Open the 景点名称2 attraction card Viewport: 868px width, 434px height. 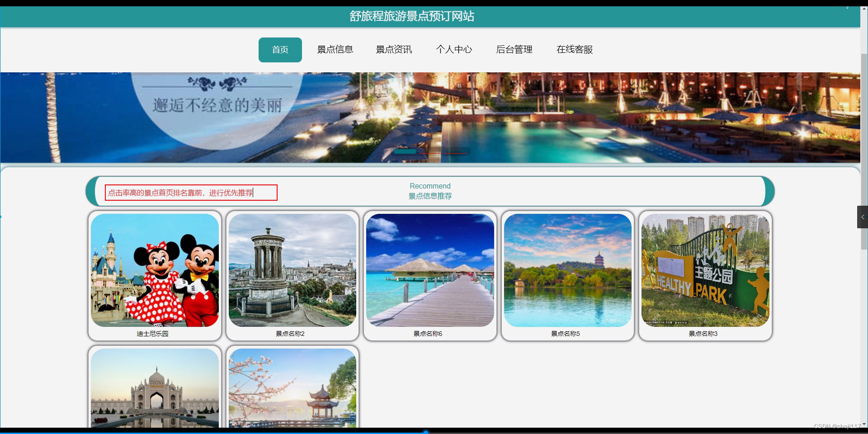(292, 270)
